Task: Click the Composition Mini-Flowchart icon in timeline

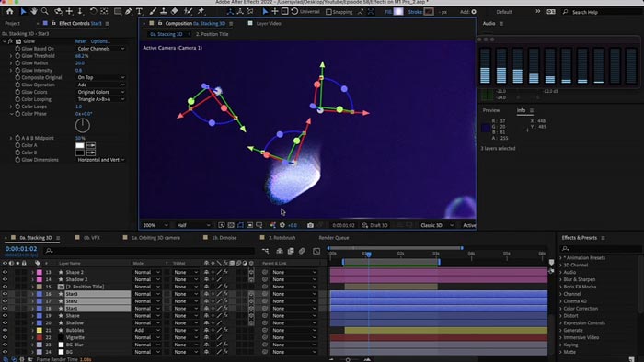Action: (x=265, y=251)
